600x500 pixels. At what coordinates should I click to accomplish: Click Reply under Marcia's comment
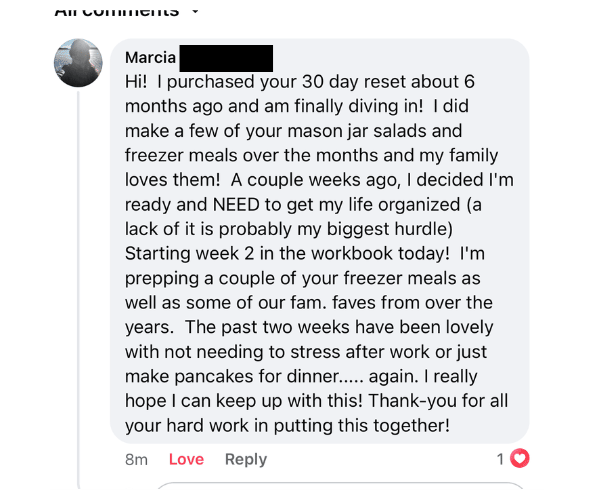coord(246,459)
